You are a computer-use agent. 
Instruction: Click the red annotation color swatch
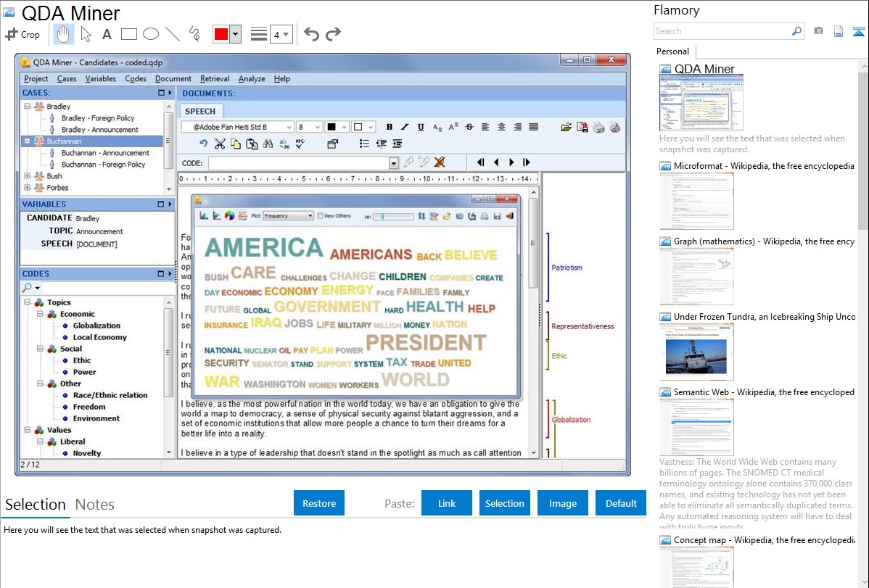(221, 34)
